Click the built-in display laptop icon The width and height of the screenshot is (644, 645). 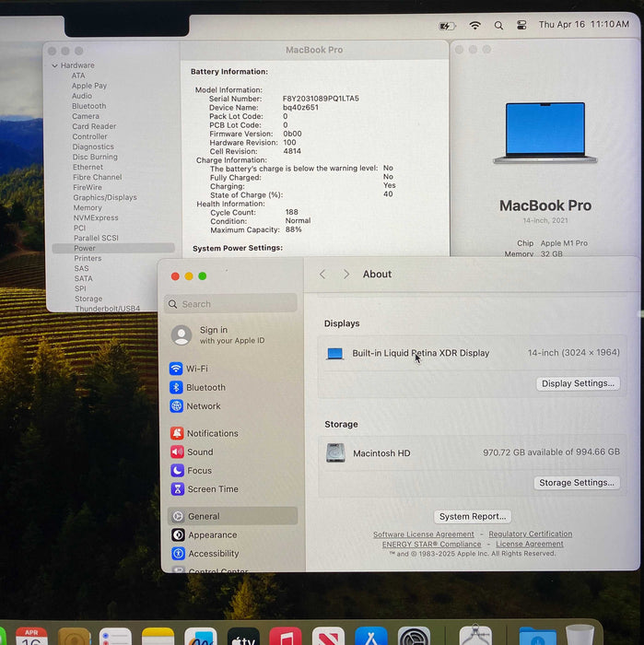[334, 353]
